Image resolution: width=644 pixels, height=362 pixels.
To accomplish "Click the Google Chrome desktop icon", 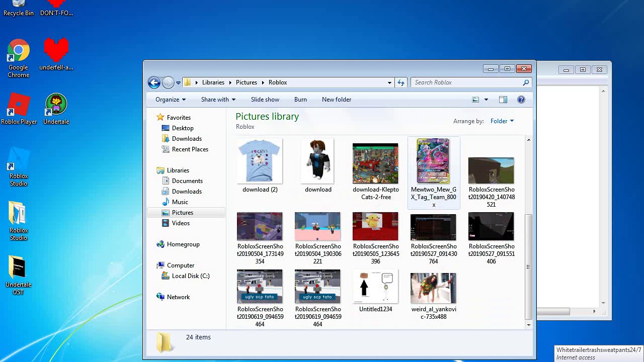I will pos(19,58).
